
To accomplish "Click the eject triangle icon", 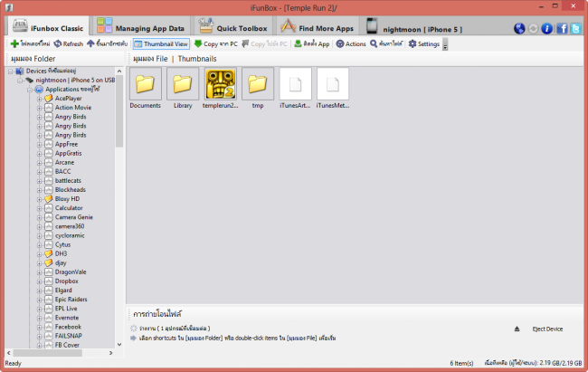I will (517, 329).
